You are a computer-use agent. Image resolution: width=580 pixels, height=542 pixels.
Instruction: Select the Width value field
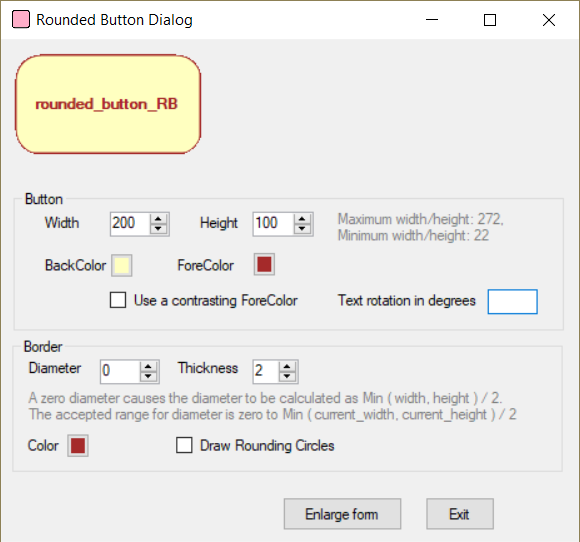130,224
